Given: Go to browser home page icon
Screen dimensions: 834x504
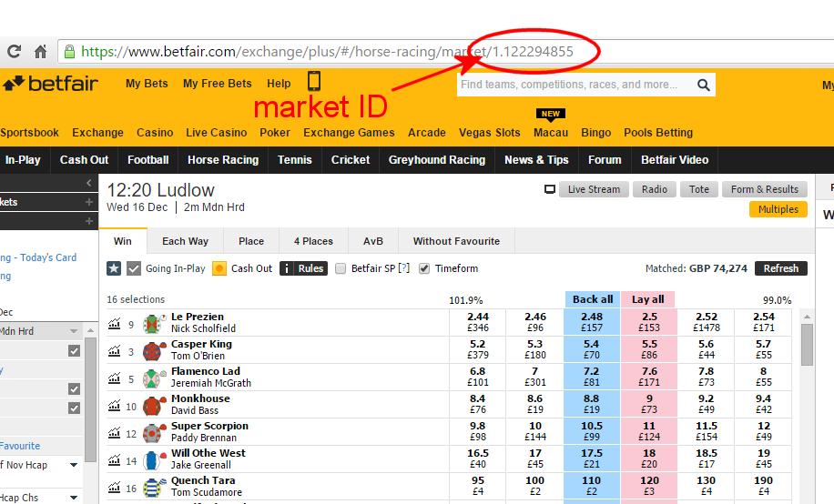Looking at the screenshot, I should 40,52.
